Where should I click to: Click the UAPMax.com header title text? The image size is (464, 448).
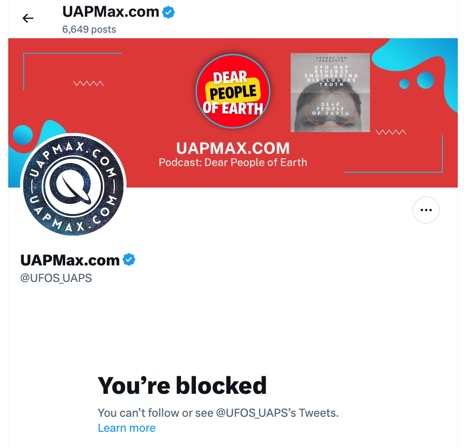pyautogui.click(x=111, y=12)
